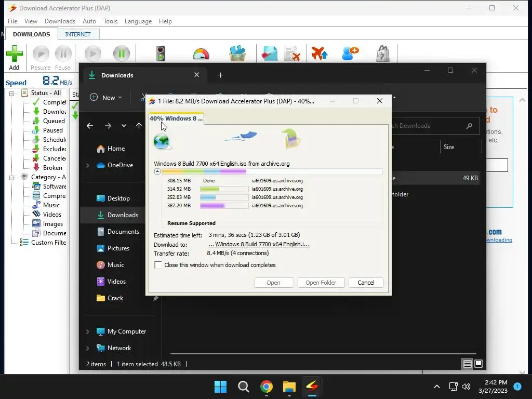Image resolution: width=532 pixels, height=399 pixels.
Task: Open the Downloads menu
Action: coord(60,21)
